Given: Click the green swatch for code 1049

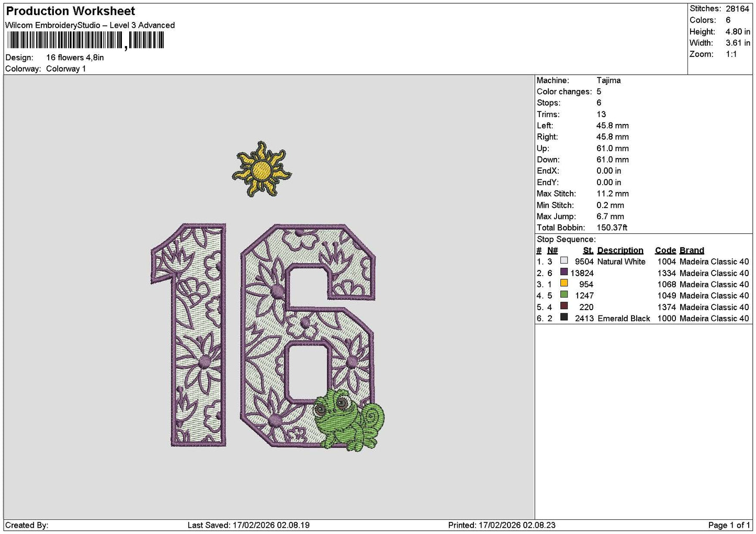Looking at the screenshot, I should pos(564,295).
